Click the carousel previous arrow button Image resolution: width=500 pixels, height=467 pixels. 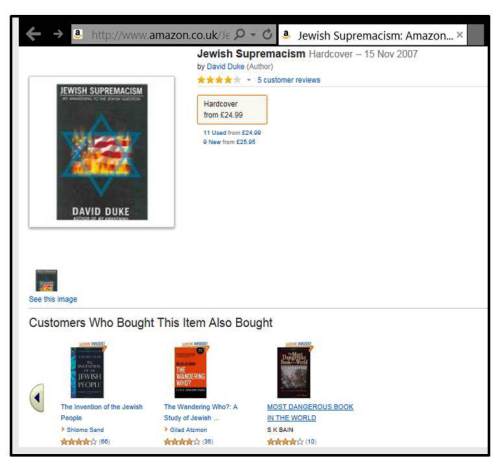point(37,398)
